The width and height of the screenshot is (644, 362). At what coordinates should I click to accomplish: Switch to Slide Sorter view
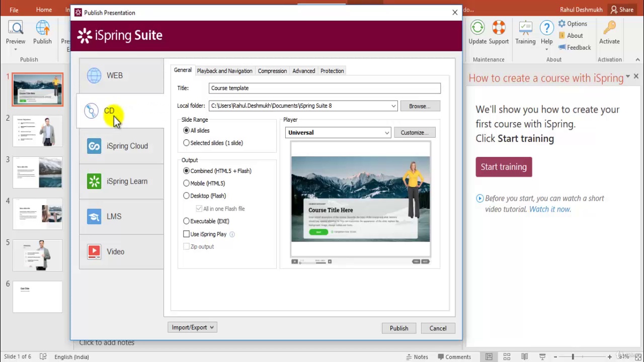(x=507, y=357)
